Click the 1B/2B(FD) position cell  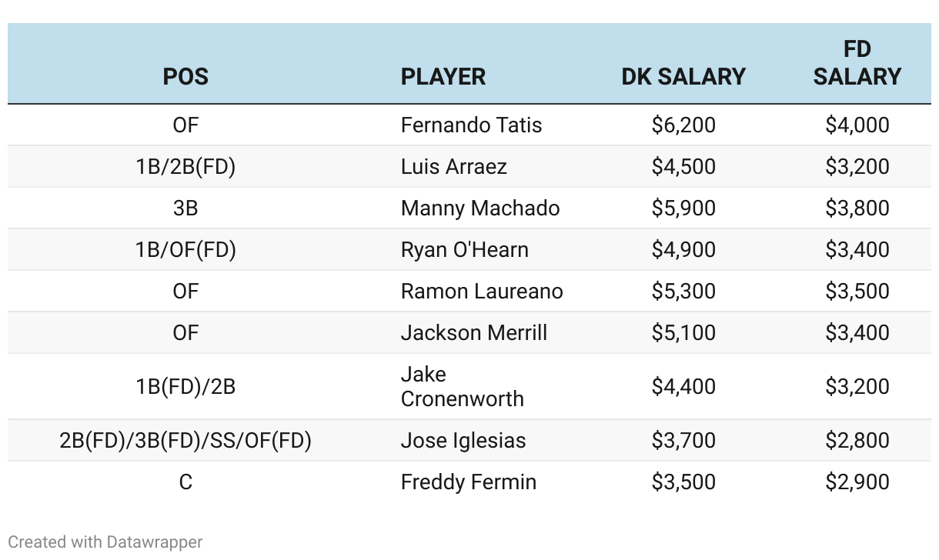coord(185,167)
